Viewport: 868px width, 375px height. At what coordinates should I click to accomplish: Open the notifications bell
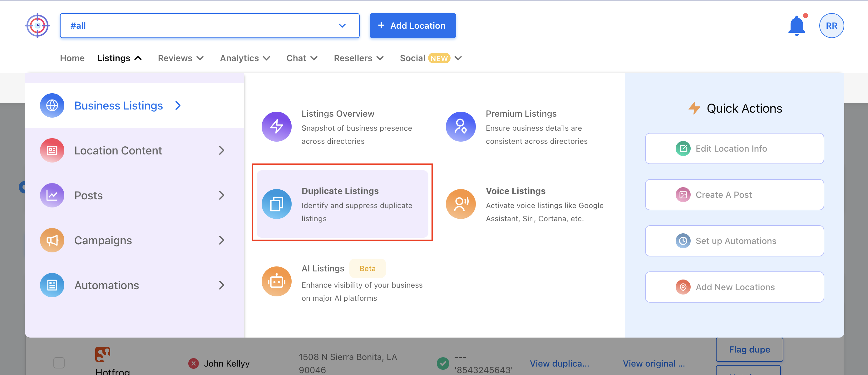pos(796,26)
